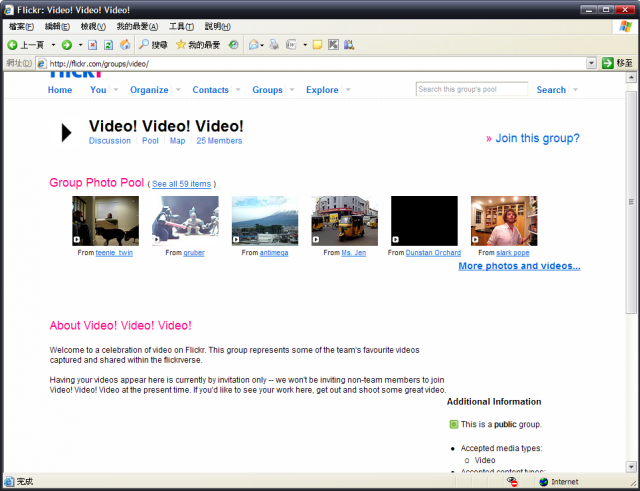Open the History toolbar icon
The height and width of the screenshot is (491, 640).
(x=233, y=45)
